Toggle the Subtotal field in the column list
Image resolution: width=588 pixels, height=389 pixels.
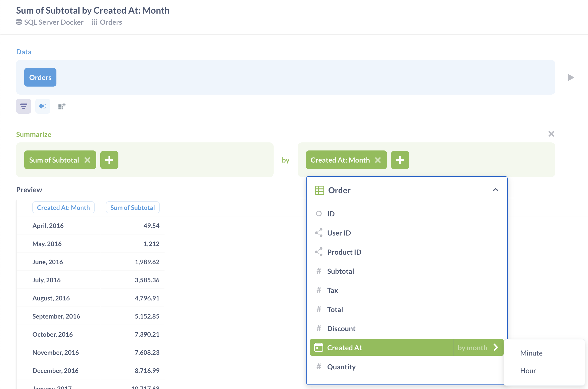341,271
